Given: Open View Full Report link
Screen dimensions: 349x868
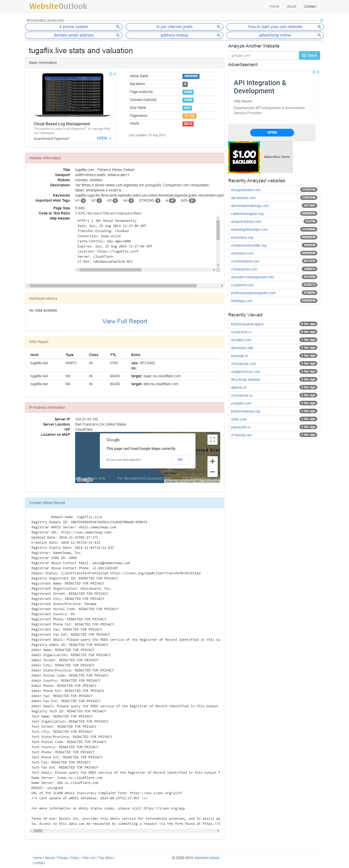Looking at the screenshot, I should pos(125,322).
